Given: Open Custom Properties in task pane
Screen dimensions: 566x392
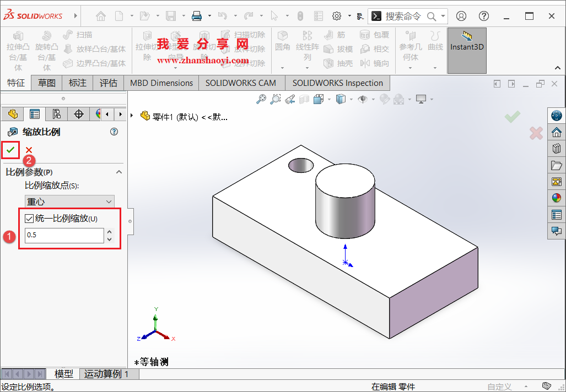Looking at the screenshot, I should pyautogui.click(x=557, y=215).
